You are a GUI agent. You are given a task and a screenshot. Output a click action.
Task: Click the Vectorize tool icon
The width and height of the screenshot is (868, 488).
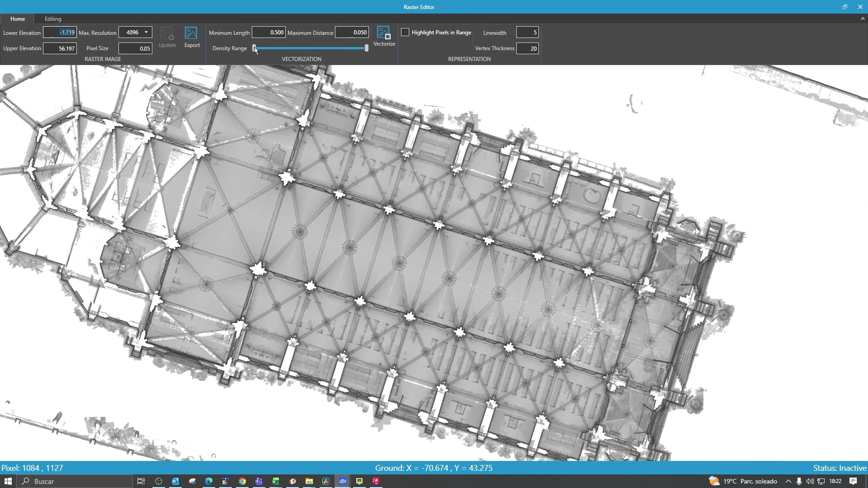(x=384, y=33)
